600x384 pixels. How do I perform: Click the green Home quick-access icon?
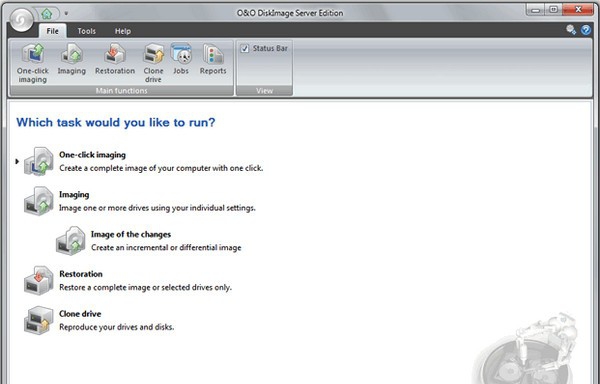[47, 14]
